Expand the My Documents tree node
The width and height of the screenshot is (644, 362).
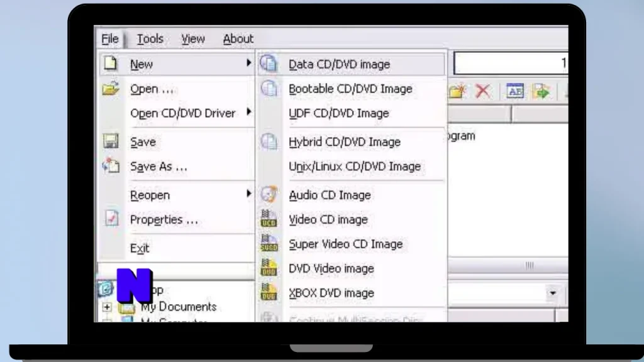coord(107,307)
